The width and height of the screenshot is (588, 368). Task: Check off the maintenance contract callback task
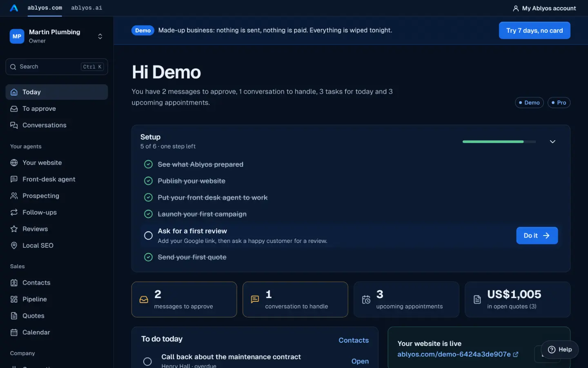point(147,361)
